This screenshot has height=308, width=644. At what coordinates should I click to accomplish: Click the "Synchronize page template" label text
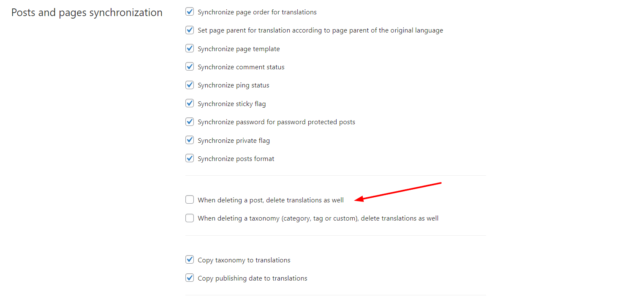pyautogui.click(x=239, y=49)
